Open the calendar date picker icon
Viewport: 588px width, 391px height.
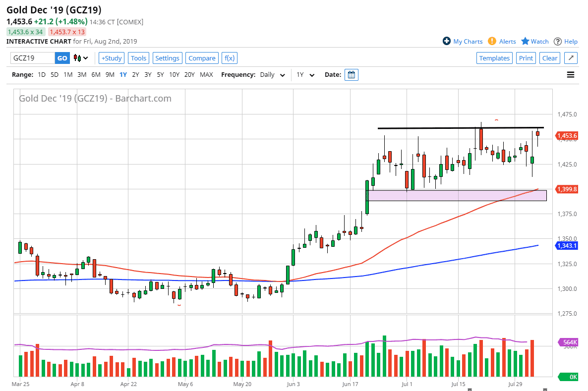pos(352,75)
